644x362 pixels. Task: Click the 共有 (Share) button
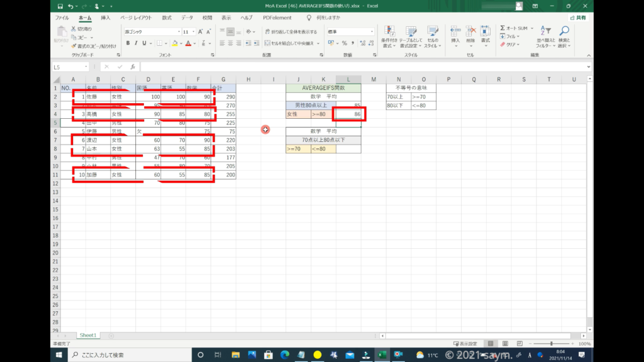[x=578, y=18]
